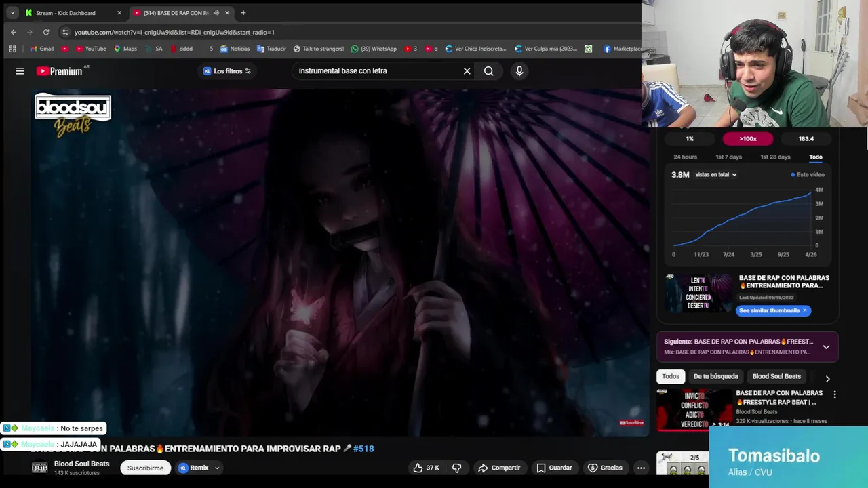The height and width of the screenshot is (488, 868).
Task: Open the Blood Soul Beats channel avatar
Action: point(40,468)
